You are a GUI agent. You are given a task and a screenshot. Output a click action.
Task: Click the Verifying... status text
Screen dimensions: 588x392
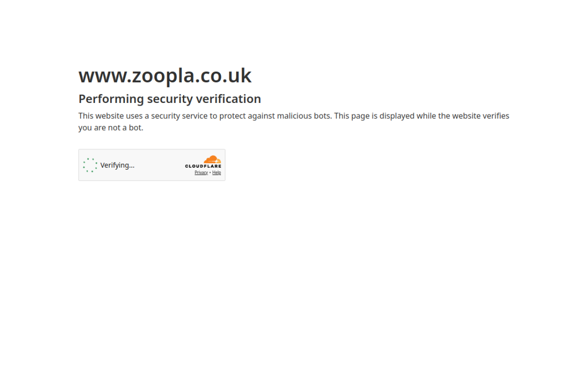[x=117, y=165]
